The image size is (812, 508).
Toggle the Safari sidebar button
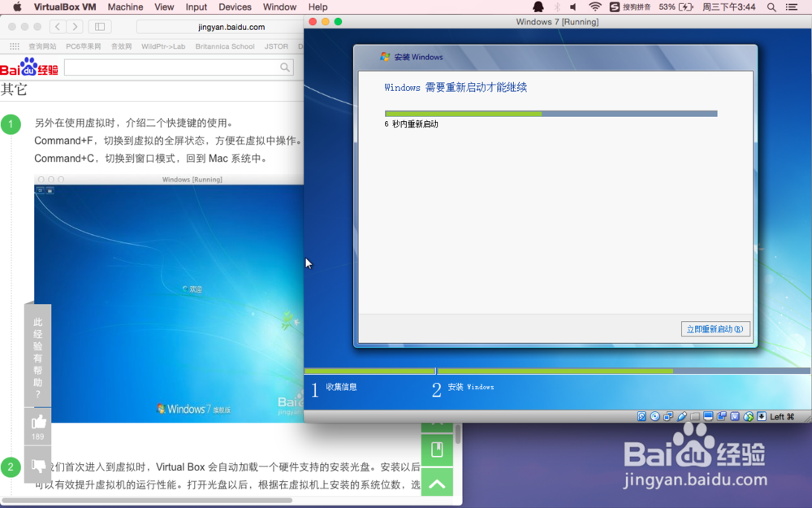tap(100, 27)
